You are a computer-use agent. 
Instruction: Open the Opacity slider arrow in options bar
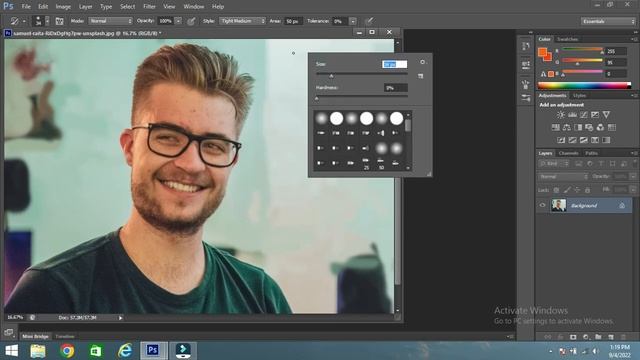(178, 21)
